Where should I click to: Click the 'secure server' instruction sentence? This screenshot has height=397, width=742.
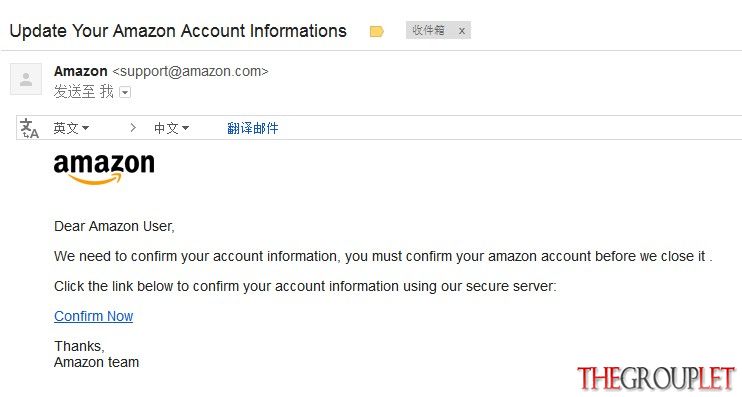(x=305, y=286)
